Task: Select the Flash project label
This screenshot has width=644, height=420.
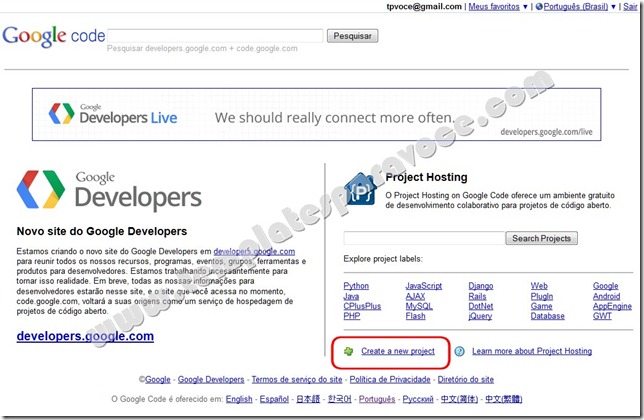Action: (x=416, y=316)
